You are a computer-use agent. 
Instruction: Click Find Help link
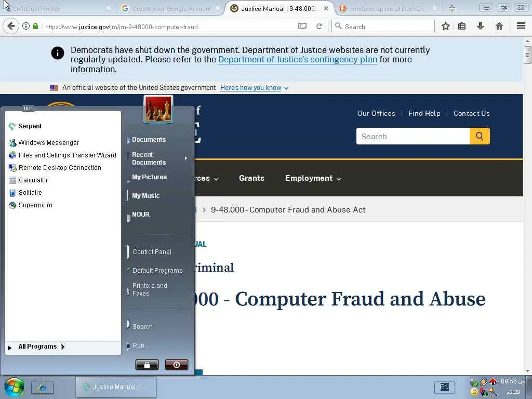(424, 114)
